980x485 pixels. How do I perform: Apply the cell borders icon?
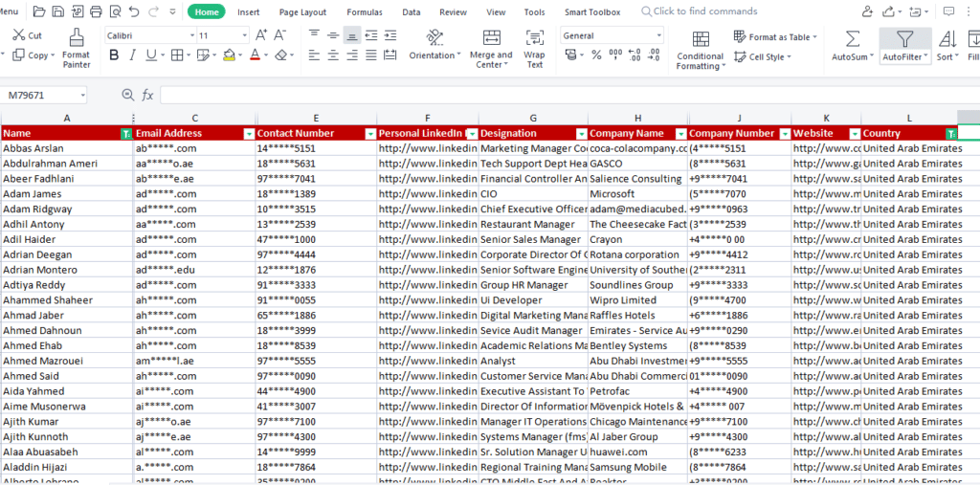pyautogui.click(x=177, y=55)
